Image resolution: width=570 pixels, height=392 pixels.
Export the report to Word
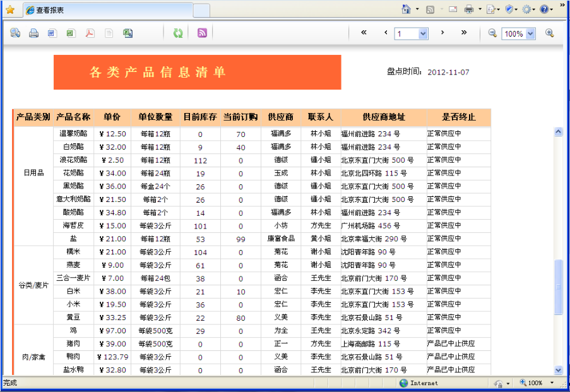point(52,33)
